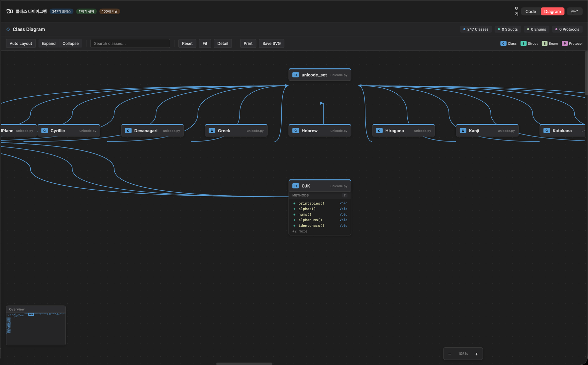Click the CJK class C icon
This screenshot has width=588, height=365.
tap(295, 186)
